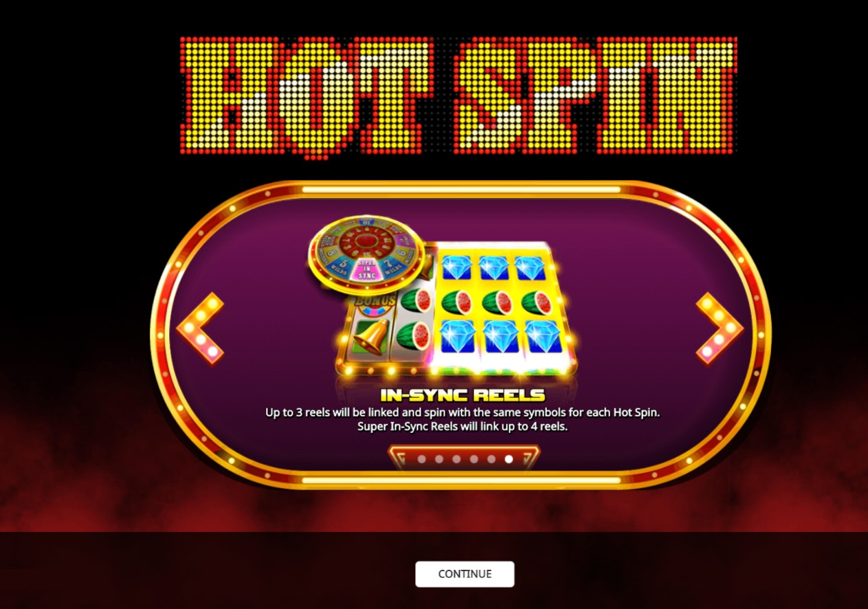The image size is (868, 609).
Task: Go to the previous slide with left arrow
Action: (200, 329)
